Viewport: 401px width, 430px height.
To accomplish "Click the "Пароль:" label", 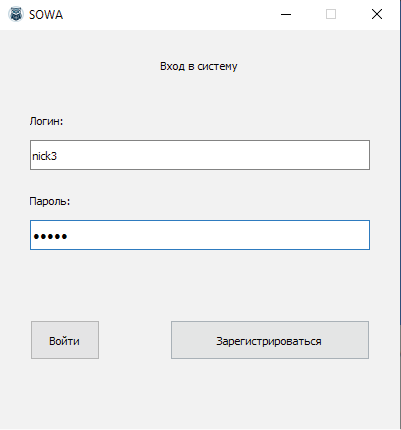I will click(50, 201).
